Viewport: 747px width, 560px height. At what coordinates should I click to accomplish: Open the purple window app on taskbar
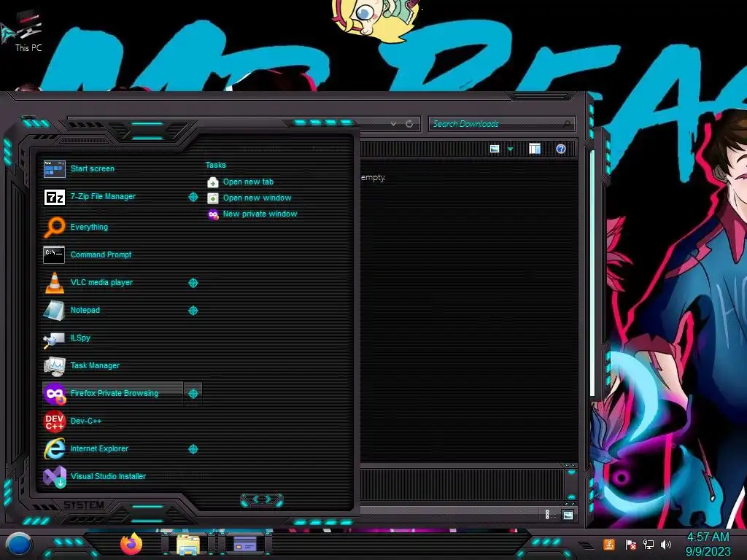pyautogui.click(x=245, y=544)
